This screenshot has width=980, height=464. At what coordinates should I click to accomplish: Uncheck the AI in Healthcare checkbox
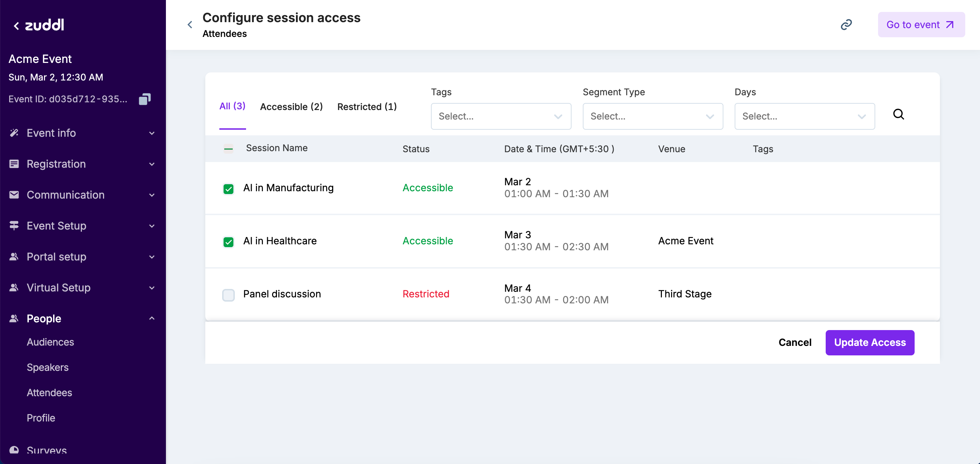click(x=228, y=242)
